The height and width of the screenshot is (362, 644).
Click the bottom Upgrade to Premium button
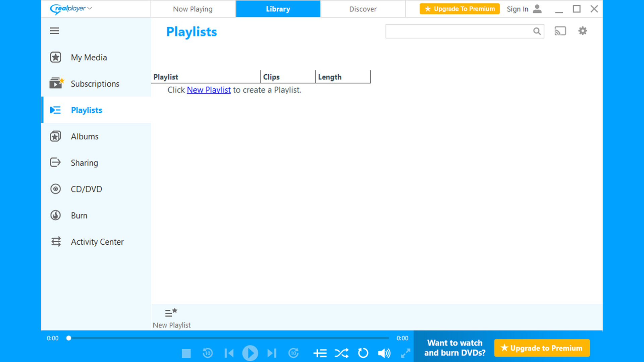pos(542,348)
